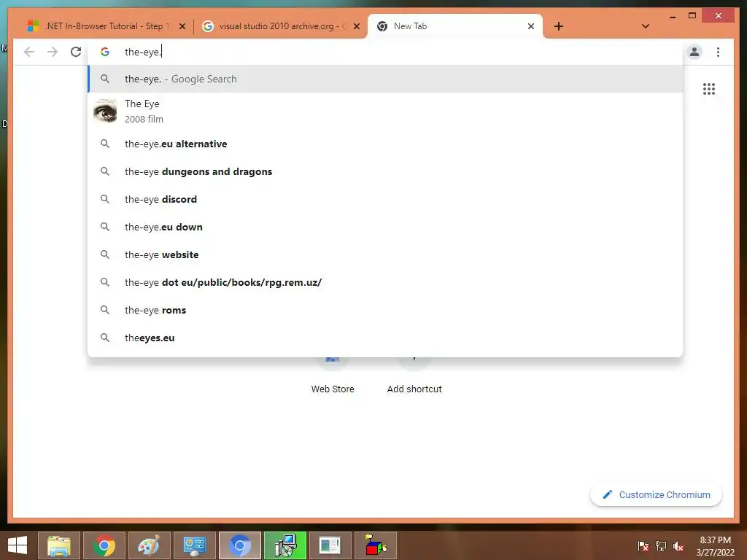Close the visual studio 2010 archive.org tab
The height and width of the screenshot is (560, 747).
356,26
